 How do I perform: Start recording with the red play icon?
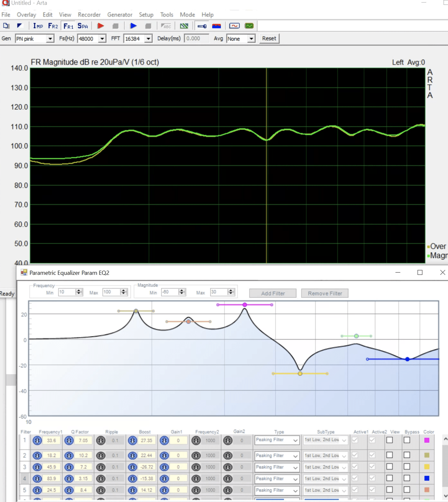pos(101,26)
